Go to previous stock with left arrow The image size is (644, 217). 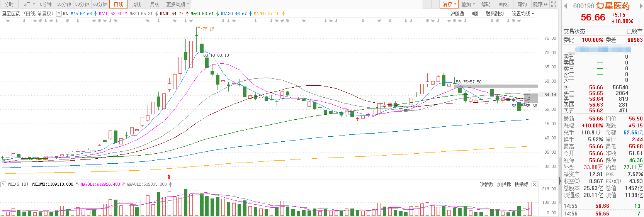point(566,6)
